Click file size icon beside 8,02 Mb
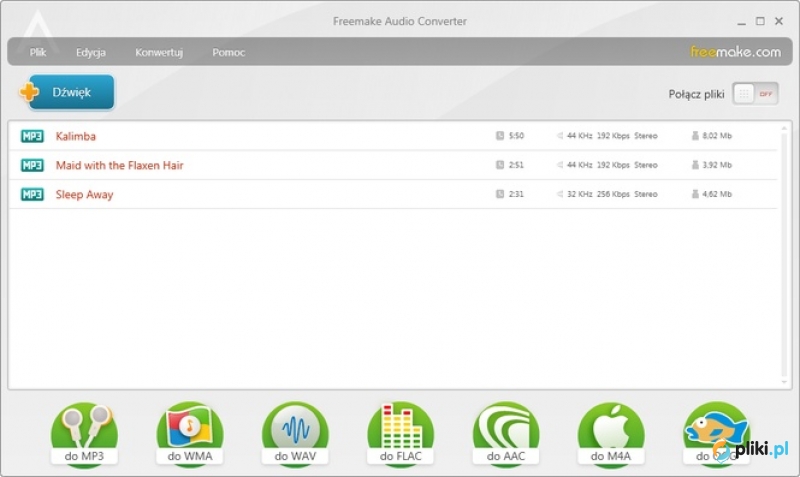Screen dimensions: 800x477 pyautogui.click(x=695, y=136)
